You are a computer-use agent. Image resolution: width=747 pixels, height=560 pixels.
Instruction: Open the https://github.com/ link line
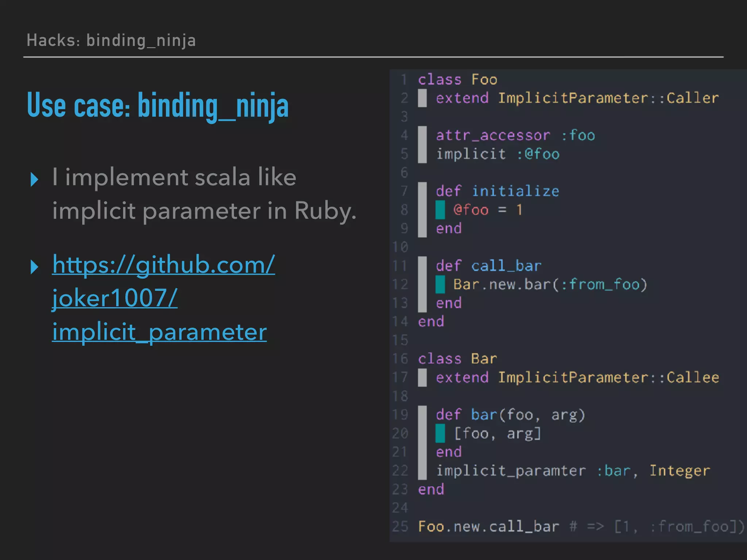[163, 265]
